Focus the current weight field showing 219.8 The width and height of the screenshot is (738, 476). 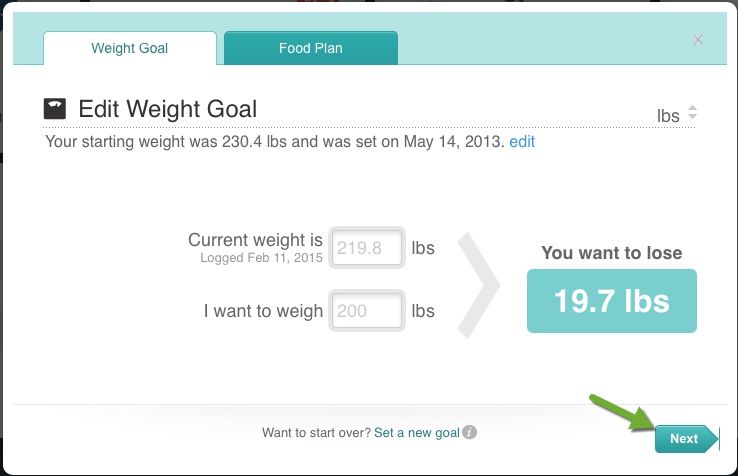pyautogui.click(x=367, y=248)
